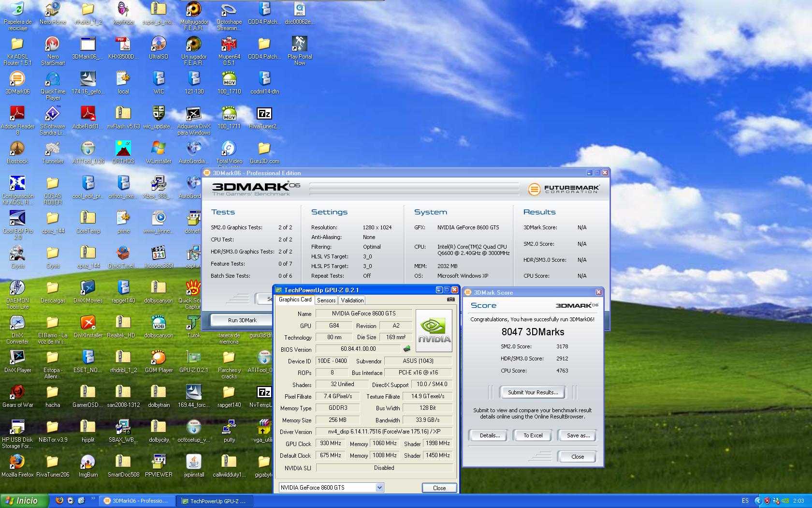Select TechPowerUp GPU-Z taskbar button
This screenshot has width=812, height=508.
216,501
